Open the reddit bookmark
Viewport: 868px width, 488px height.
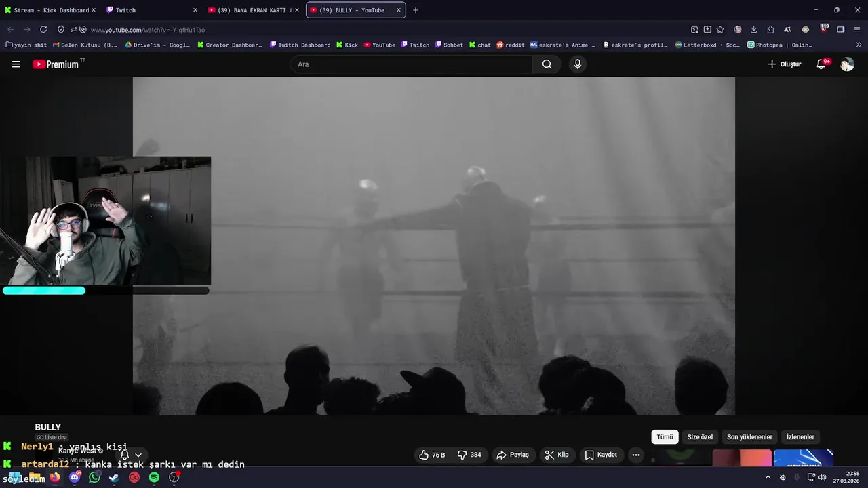click(x=511, y=45)
